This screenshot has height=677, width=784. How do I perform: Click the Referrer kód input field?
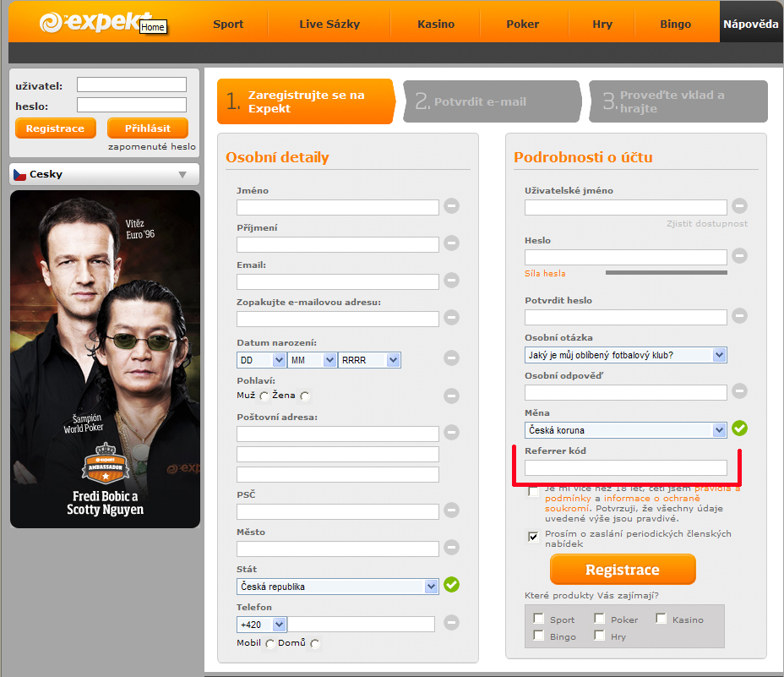(625, 468)
